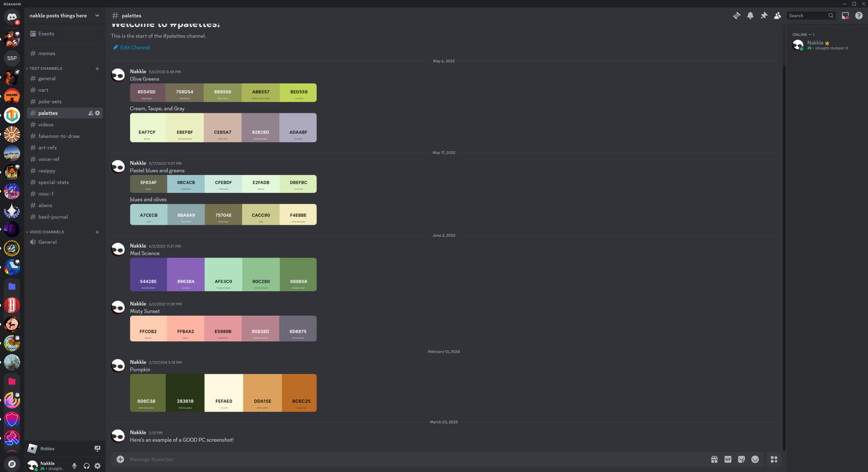
Task: Open the Events section
Action: coord(46,34)
